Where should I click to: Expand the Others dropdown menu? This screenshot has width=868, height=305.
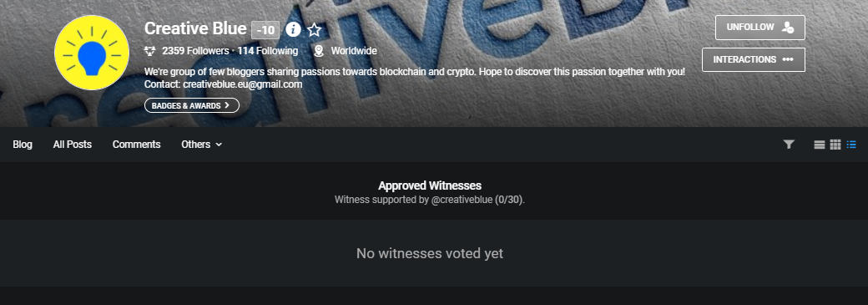click(x=201, y=145)
